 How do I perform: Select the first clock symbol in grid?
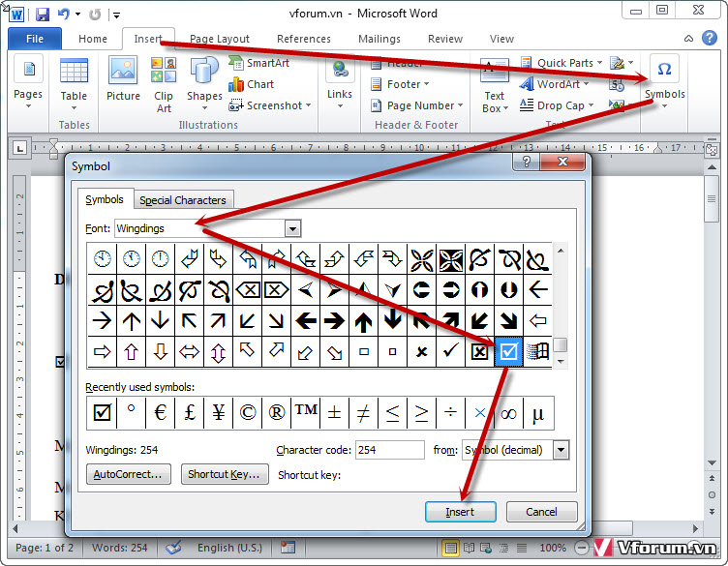[x=103, y=259]
